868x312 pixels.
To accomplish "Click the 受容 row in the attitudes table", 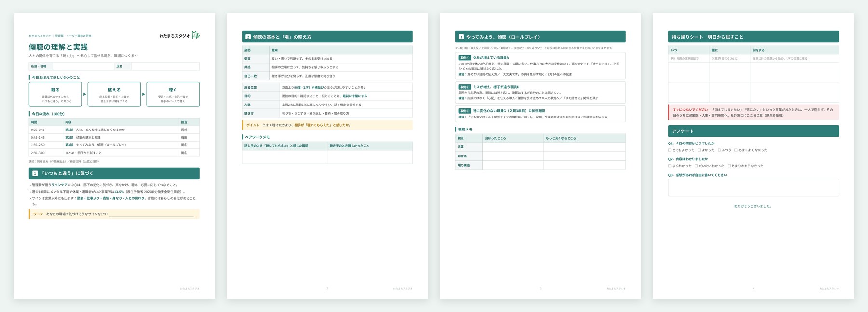I will pos(327,59).
